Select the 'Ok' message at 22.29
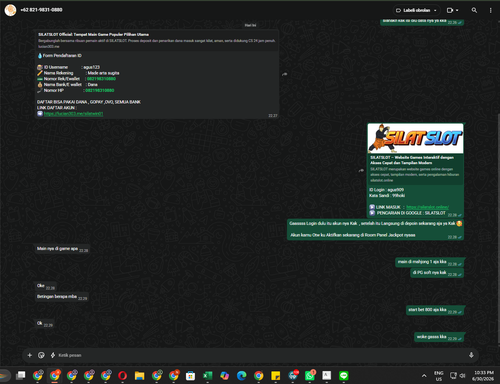The image size is (500, 384). click(x=44, y=323)
